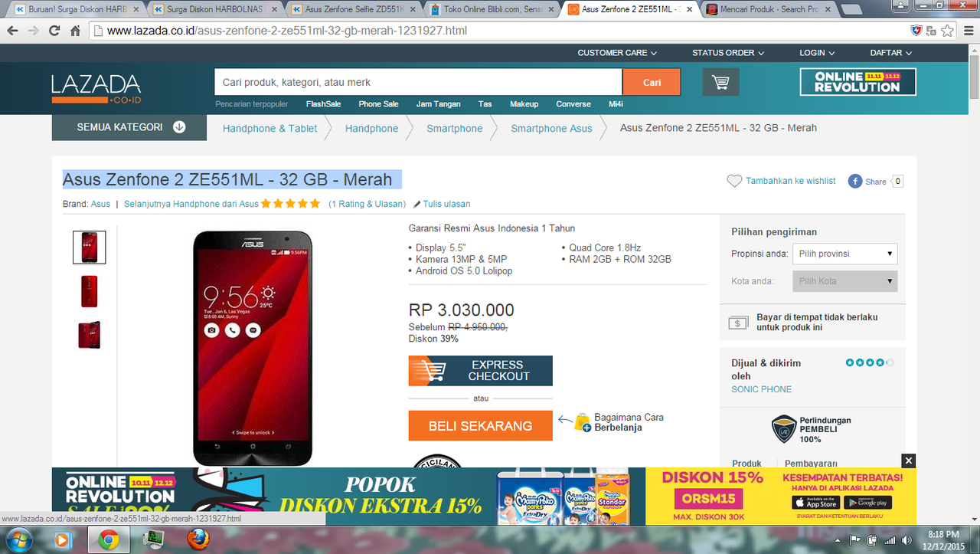Select the third angled phone thumbnail
The height and width of the screenshot is (554, 980).
click(x=89, y=335)
